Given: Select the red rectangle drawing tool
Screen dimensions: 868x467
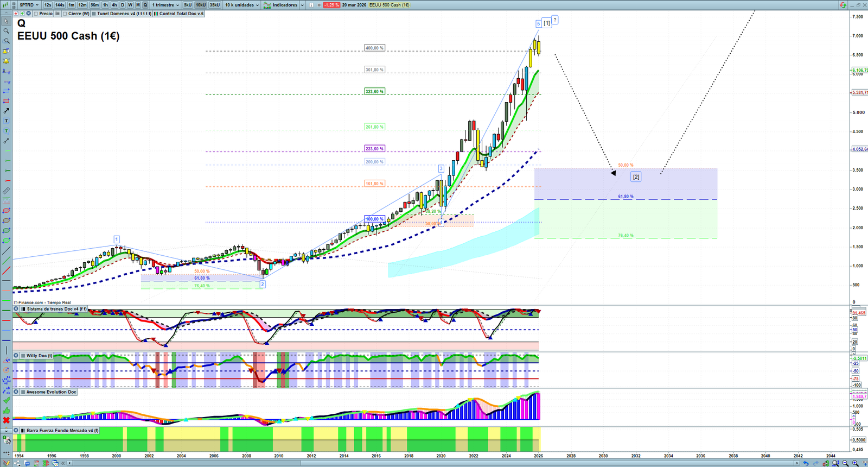Looking at the screenshot, I should [x=6, y=101].
